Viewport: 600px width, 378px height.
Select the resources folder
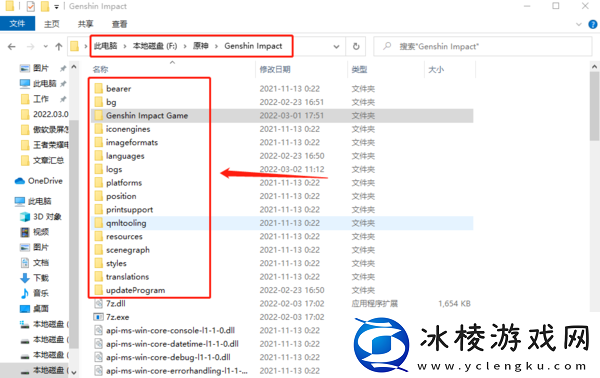click(124, 236)
